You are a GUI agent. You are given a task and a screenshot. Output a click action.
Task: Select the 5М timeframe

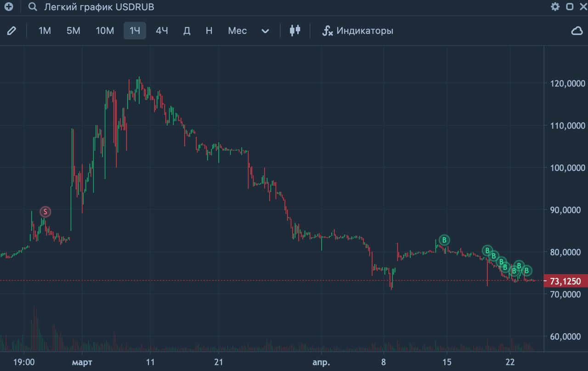(73, 31)
